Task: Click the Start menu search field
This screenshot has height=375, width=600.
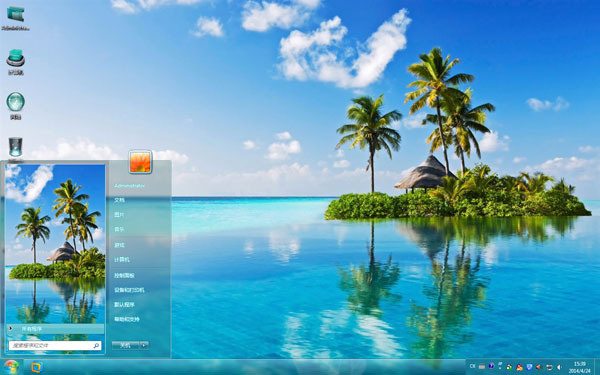Action: point(55,345)
